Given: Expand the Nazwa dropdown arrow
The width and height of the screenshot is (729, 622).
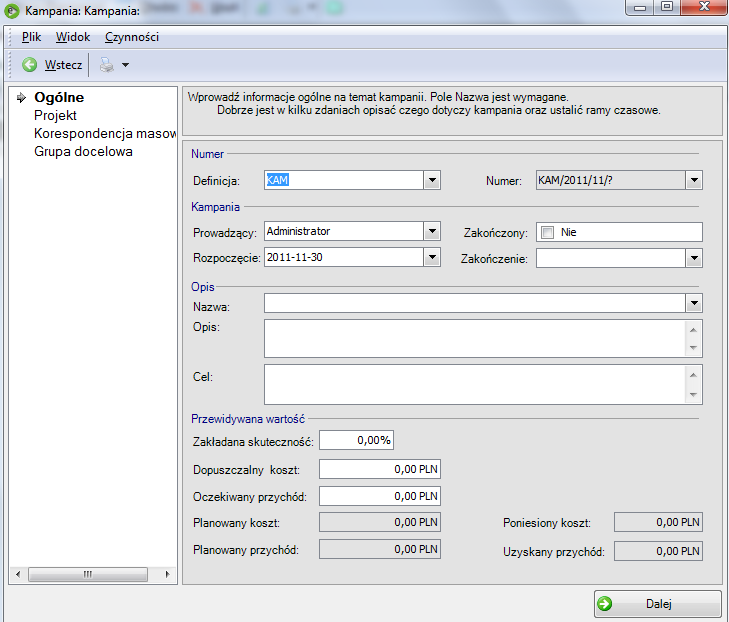Looking at the screenshot, I should 694,303.
